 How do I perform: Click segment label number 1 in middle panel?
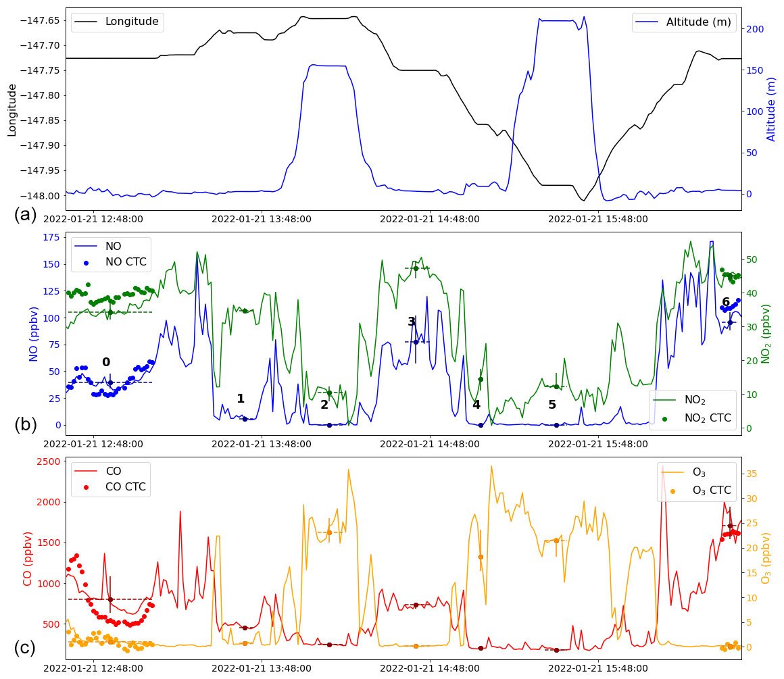point(241,399)
